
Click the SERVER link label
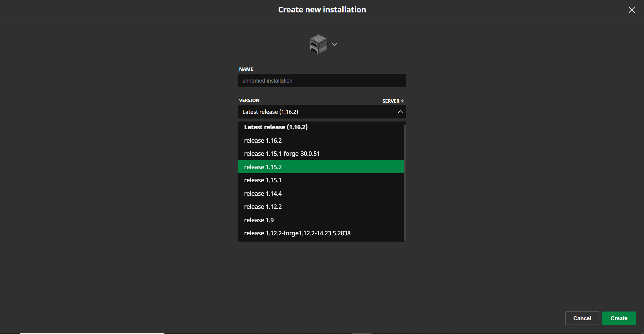pos(391,101)
